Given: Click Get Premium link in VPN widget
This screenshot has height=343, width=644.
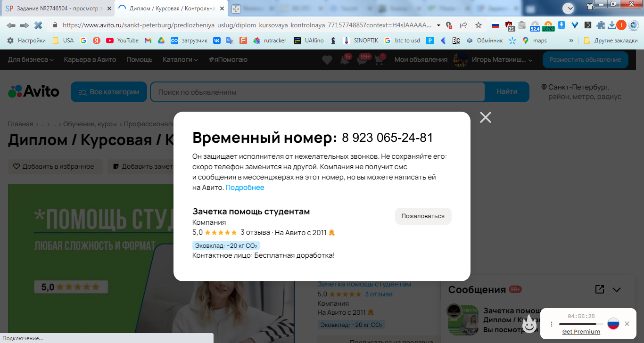Looking at the screenshot, I should coord(581,332).
